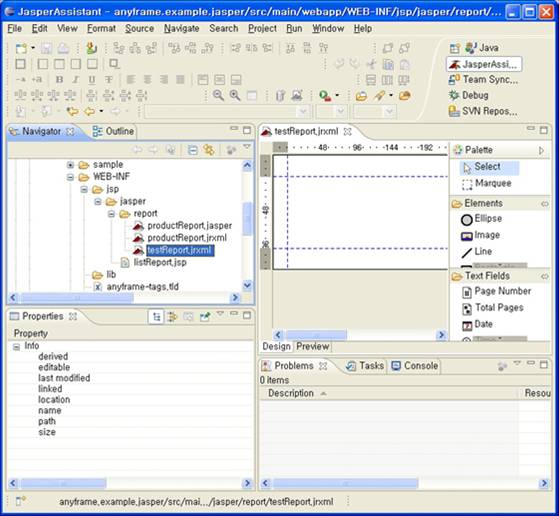Switch to the Tasks tab
The width and height of the screenshot is (559, 516).
[366, 366]
